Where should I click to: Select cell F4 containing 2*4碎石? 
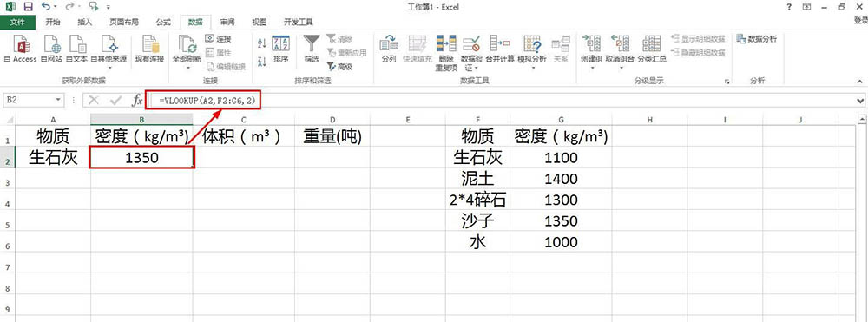[477, 200]
